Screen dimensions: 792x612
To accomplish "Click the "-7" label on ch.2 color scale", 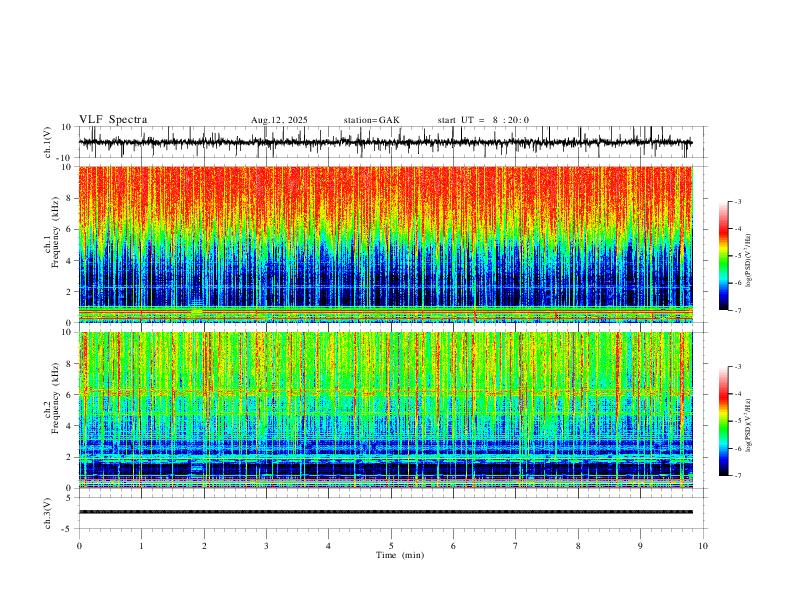I will pyautogui.click(x=737, y=475).
